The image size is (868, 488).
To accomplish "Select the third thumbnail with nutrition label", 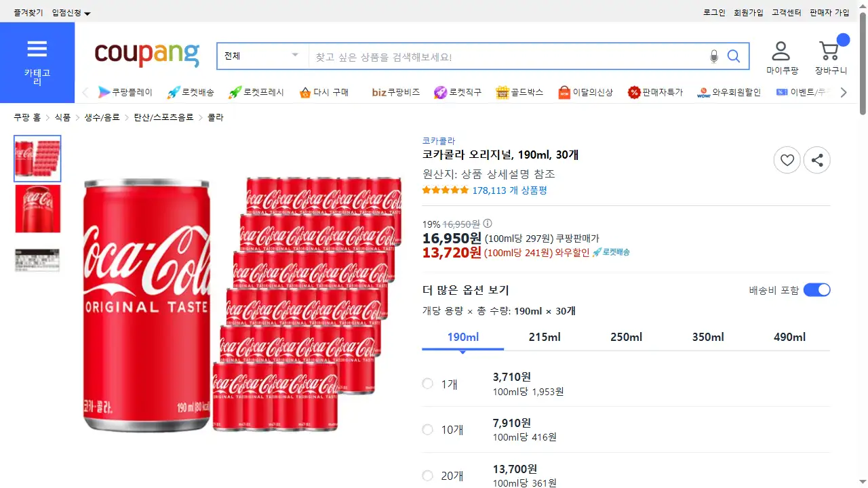I will click(x=37, y=260).
